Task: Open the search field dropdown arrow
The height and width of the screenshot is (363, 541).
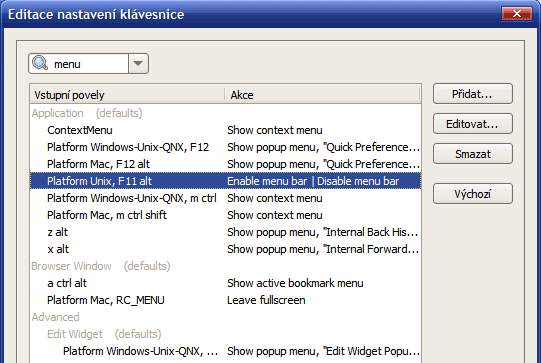Action: coord(138,63)
